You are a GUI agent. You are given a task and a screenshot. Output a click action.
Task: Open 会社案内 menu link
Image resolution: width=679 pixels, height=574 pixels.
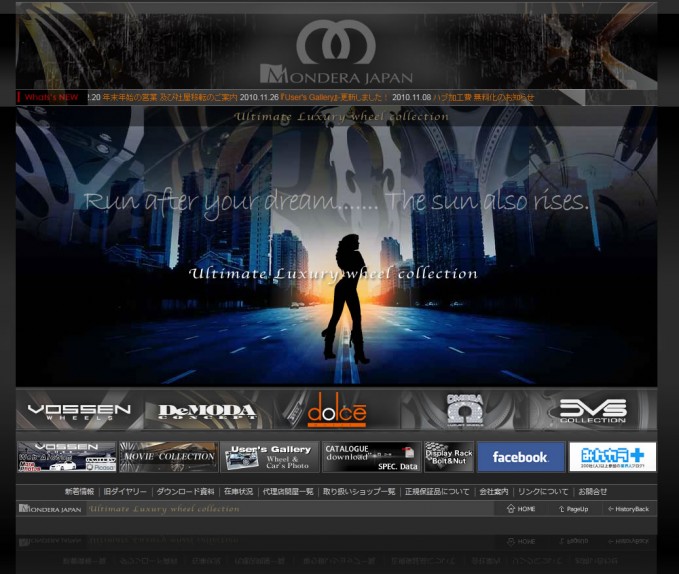coord(494,492)
